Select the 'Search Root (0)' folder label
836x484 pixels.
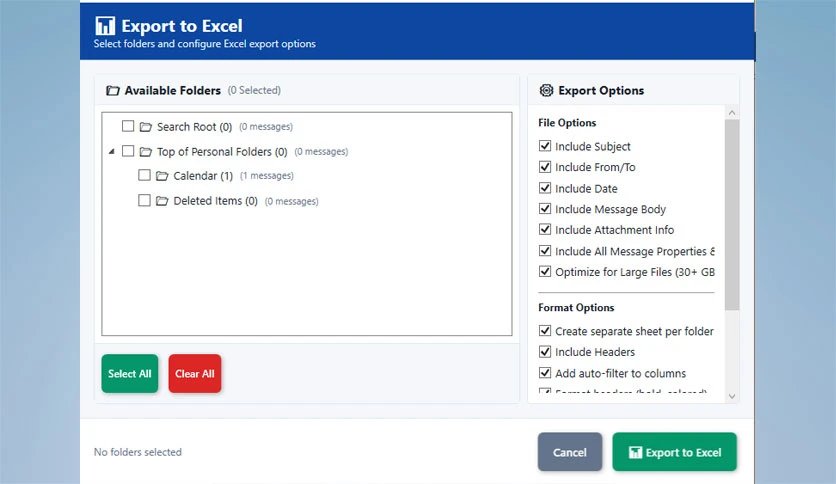(x=194, y=127)
